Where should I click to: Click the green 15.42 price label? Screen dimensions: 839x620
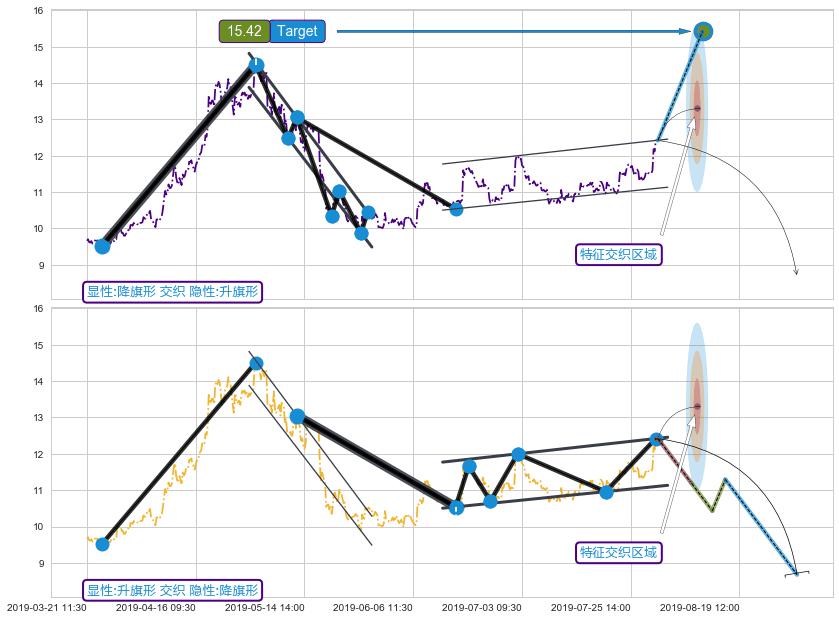[244, 31]
